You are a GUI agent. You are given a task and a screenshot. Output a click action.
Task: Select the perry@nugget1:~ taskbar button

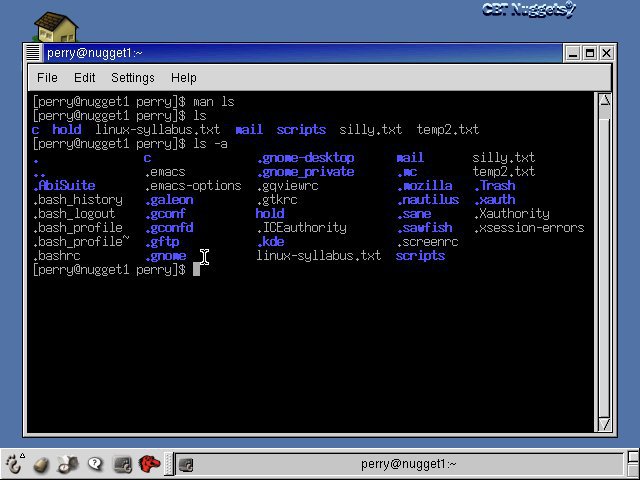click(x=399, y=464)
